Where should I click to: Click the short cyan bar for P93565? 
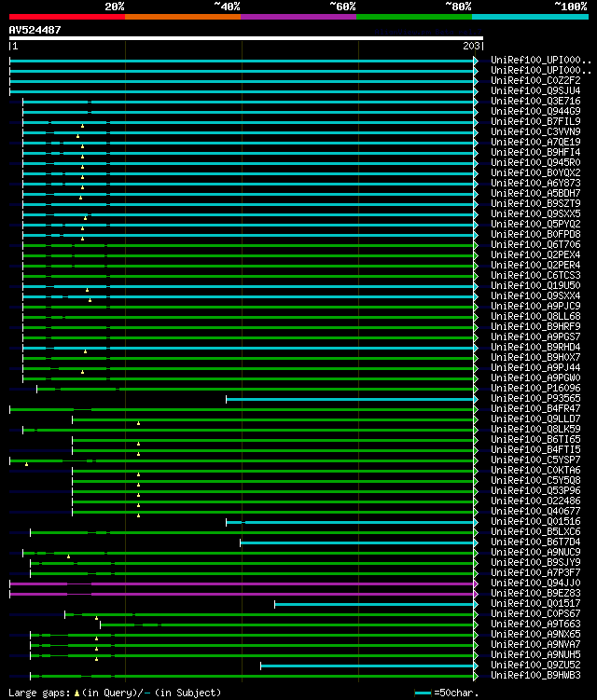(350, 399)
